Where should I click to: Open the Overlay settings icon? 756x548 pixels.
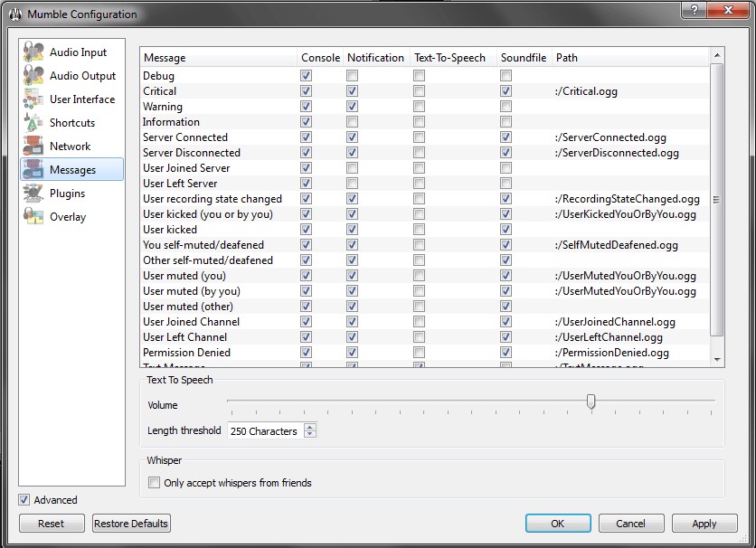(x=33, y=217)
